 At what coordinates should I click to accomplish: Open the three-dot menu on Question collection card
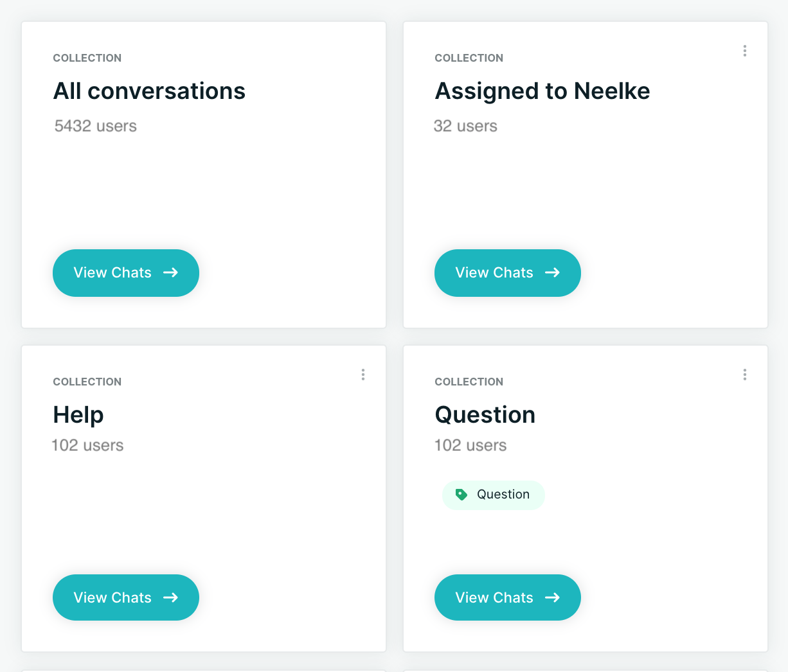pos(744,375)
